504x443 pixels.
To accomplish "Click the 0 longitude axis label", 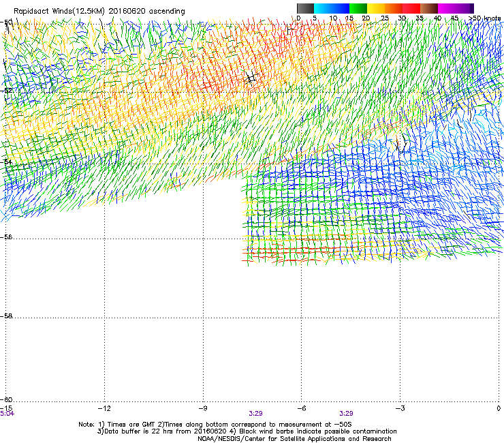I will coord(499,408).
